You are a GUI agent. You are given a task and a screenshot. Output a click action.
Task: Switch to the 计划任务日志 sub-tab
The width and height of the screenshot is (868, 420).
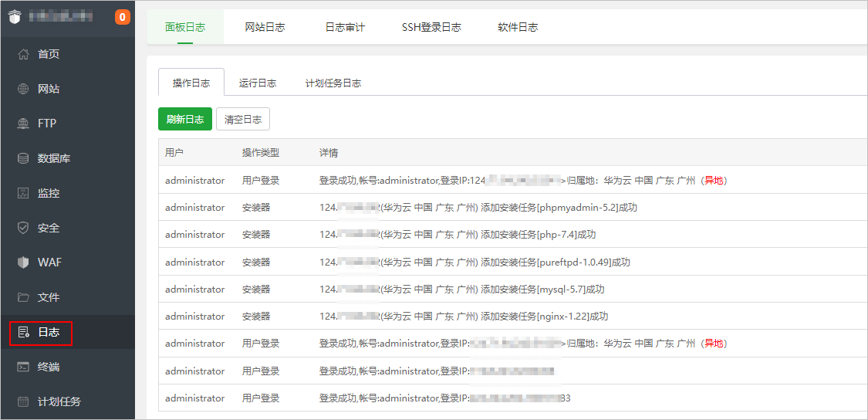tap(334, 83)
